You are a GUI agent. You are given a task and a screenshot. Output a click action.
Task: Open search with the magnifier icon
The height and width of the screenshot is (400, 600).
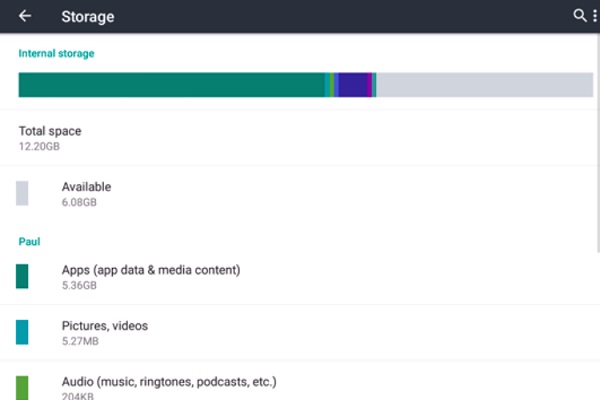click(x=578, y=16)
